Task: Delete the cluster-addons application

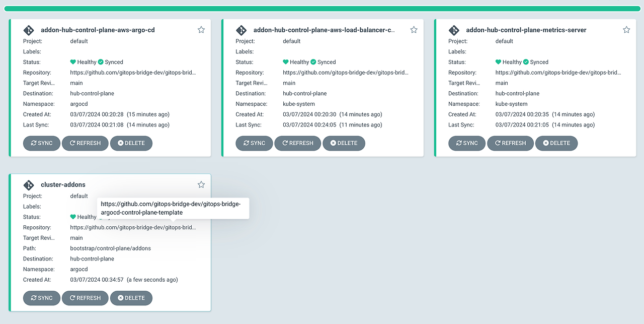Action: pyautogui.click(x=131, y=298)
